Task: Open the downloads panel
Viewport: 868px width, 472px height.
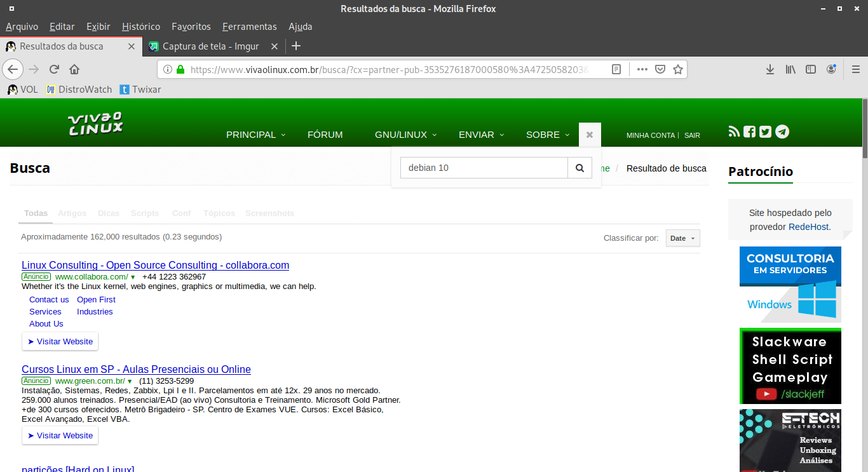Action: click(x=770, y=69)
